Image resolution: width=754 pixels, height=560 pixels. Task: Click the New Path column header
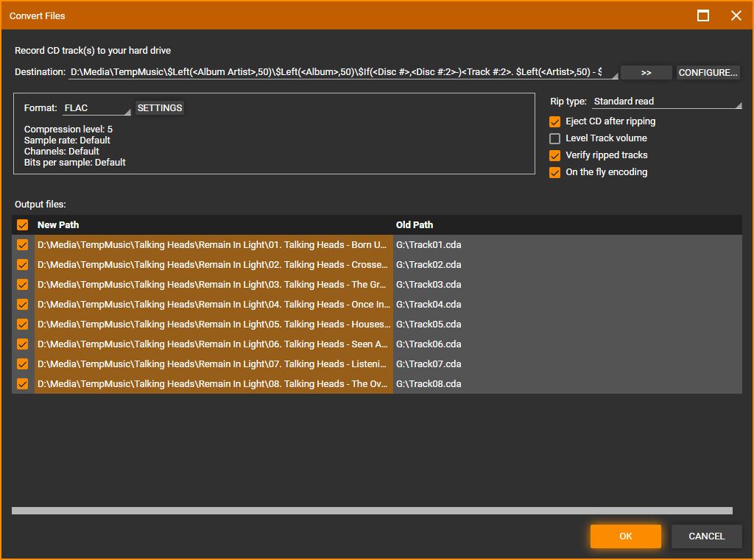(x=58, y=225)
